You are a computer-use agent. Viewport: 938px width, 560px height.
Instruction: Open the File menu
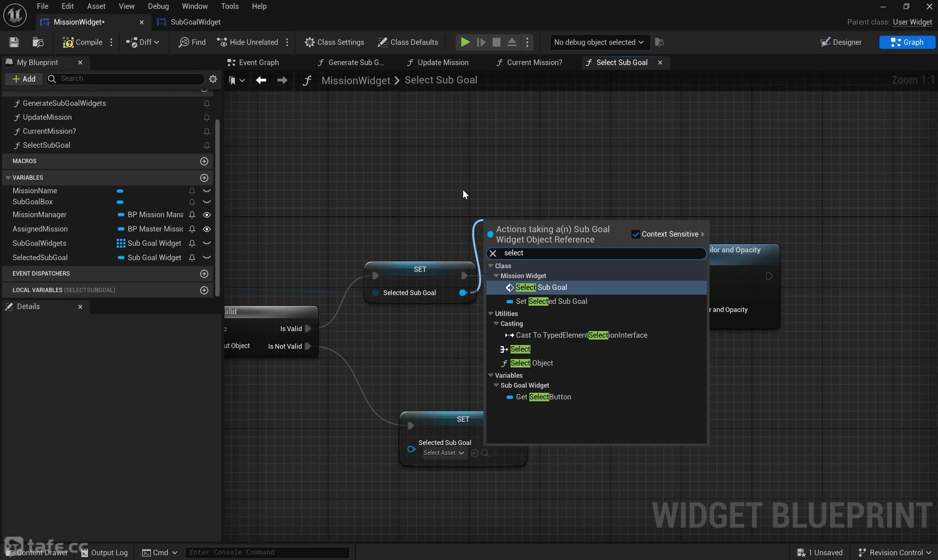[42, 6]
